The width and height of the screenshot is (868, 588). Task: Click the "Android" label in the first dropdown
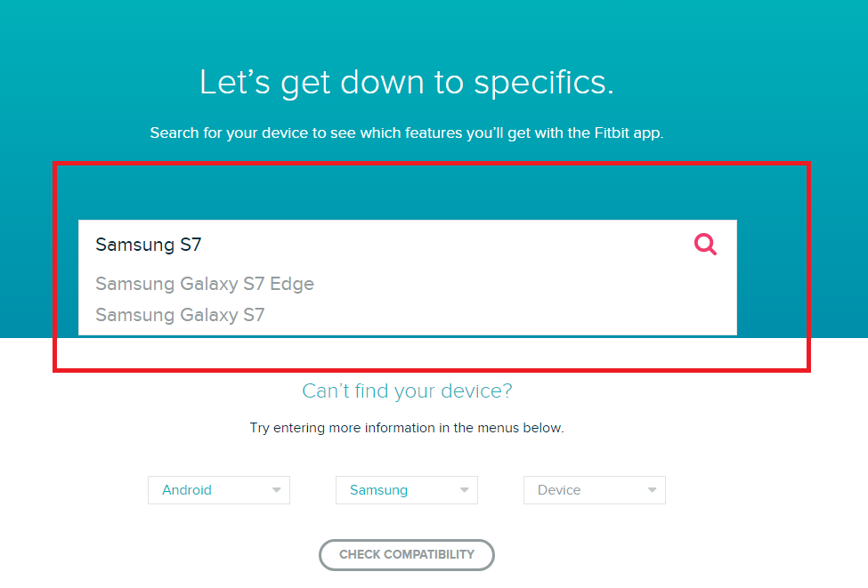187,490
